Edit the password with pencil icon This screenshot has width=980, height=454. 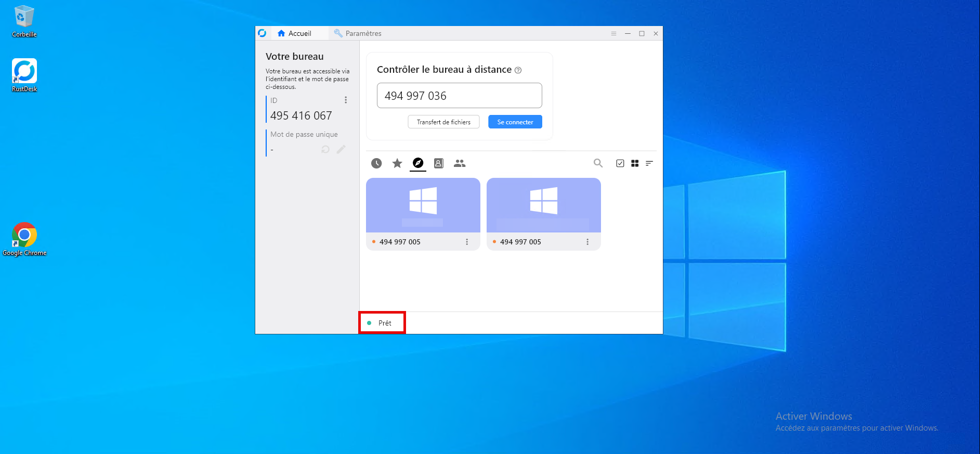[x=341, y=150]
